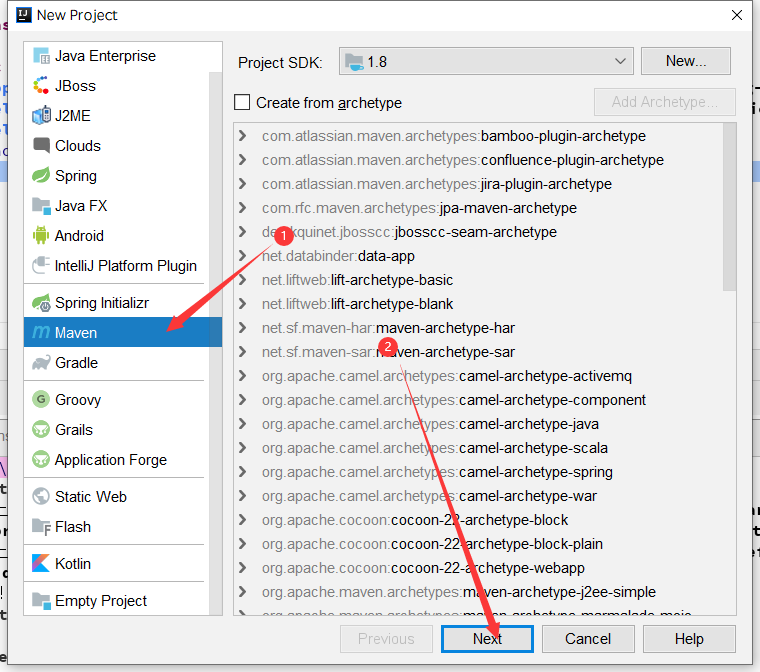Click the Gradle elephant icon
Screen dimensions: 760x672
click(41, 363)
